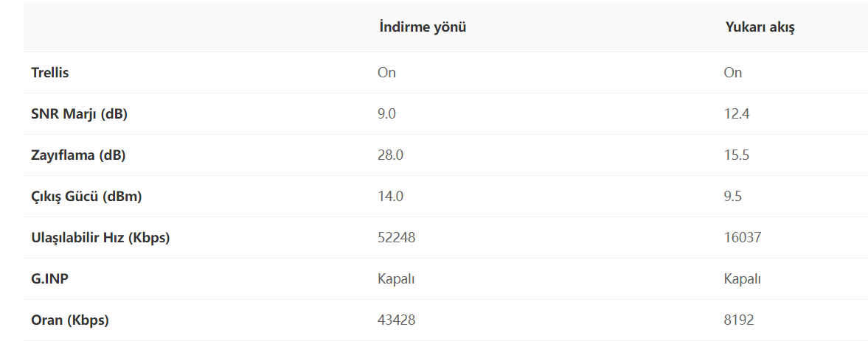
Task: Click the attainable rate value 52248
Action: (x=397, y=238)
